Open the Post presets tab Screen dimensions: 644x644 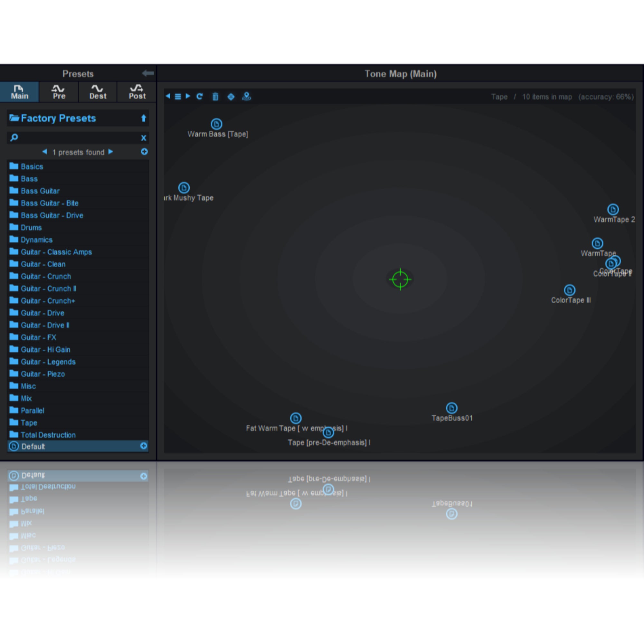click(137, 92)
